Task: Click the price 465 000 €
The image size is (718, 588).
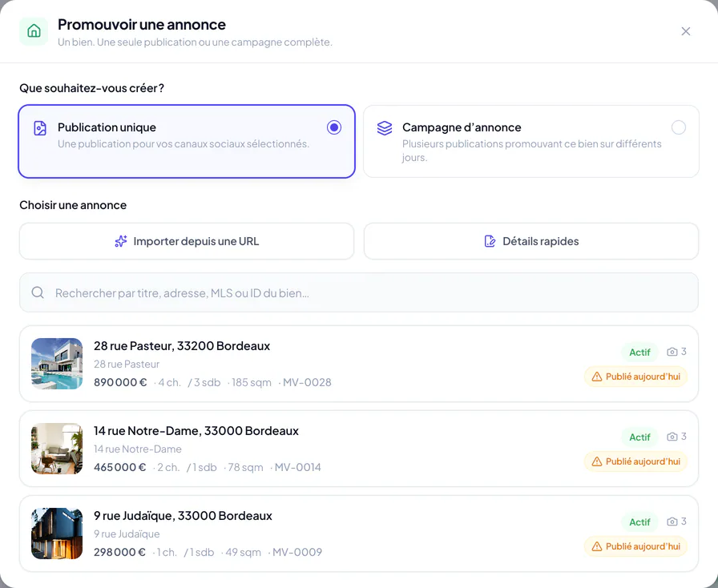Action: (120, 467)
